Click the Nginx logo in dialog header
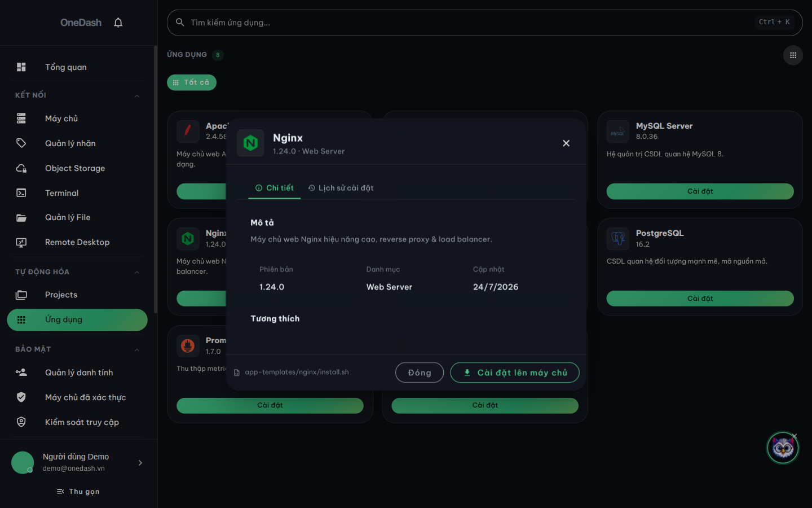Screen dimensions: 812x508 point(250,143)
